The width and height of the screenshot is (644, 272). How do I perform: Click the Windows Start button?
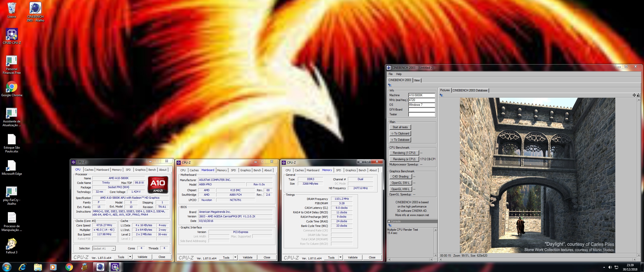(x=7, y=267)
